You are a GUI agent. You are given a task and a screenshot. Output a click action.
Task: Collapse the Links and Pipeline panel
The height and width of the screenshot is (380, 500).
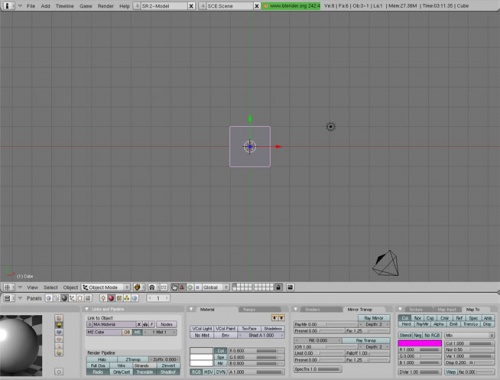coord(87,309)
